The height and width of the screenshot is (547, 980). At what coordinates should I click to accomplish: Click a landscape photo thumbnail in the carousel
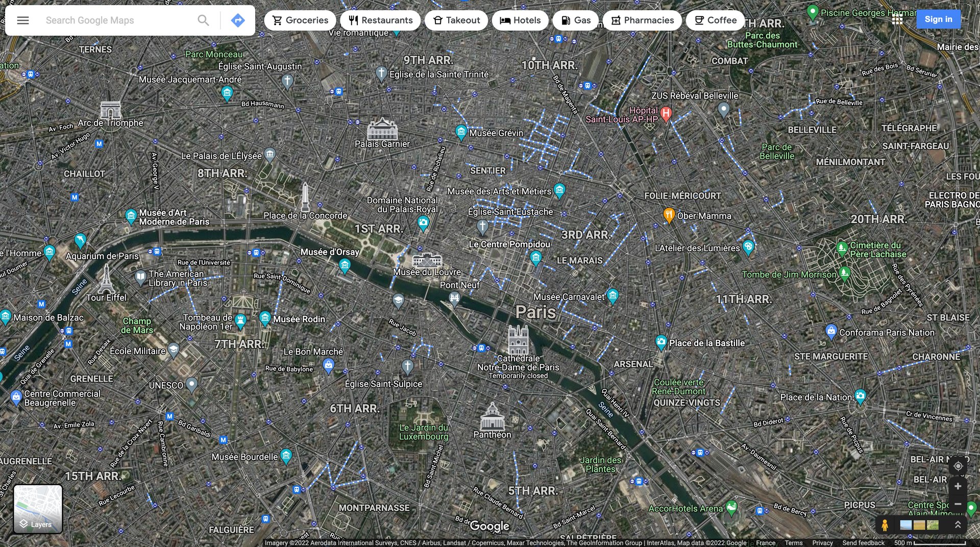pyautogui.click(x=906, y=526)
